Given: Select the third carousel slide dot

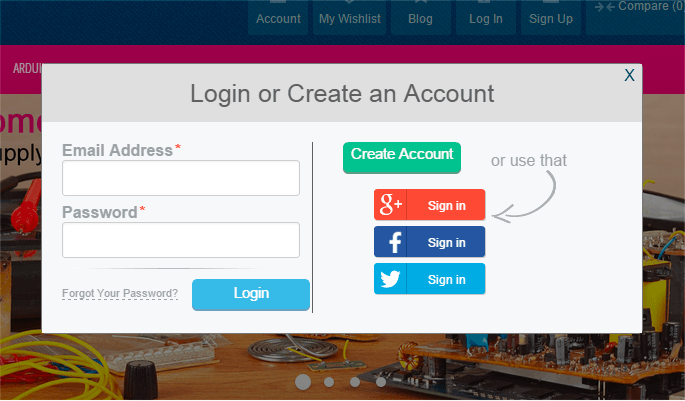Looking at the screenshot, I should tap(355, 382).
